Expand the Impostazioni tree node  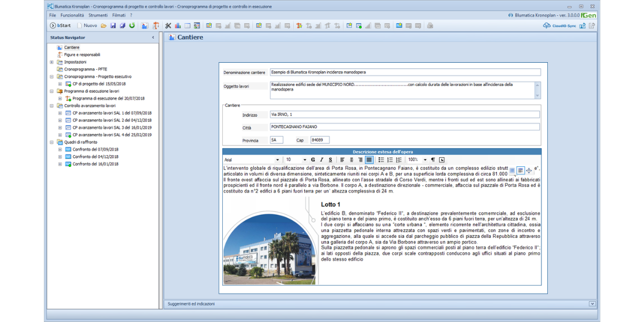coord(52,62)
